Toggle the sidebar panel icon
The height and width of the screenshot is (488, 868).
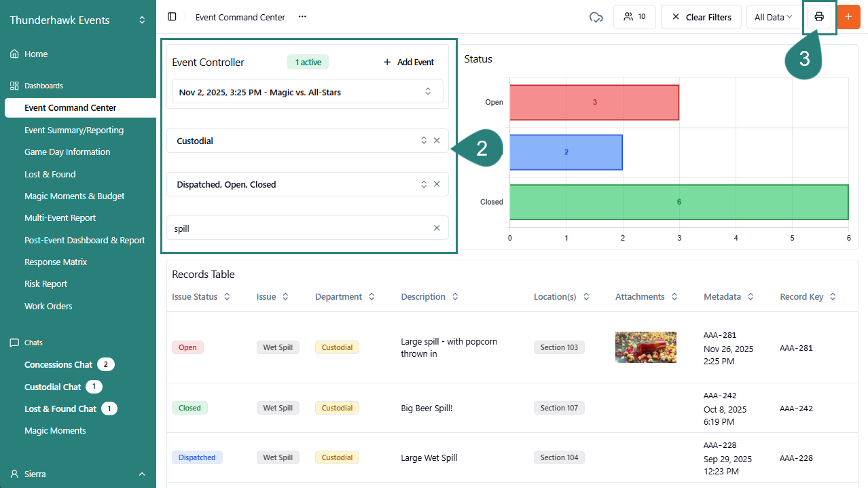click(x=172, y=17)
